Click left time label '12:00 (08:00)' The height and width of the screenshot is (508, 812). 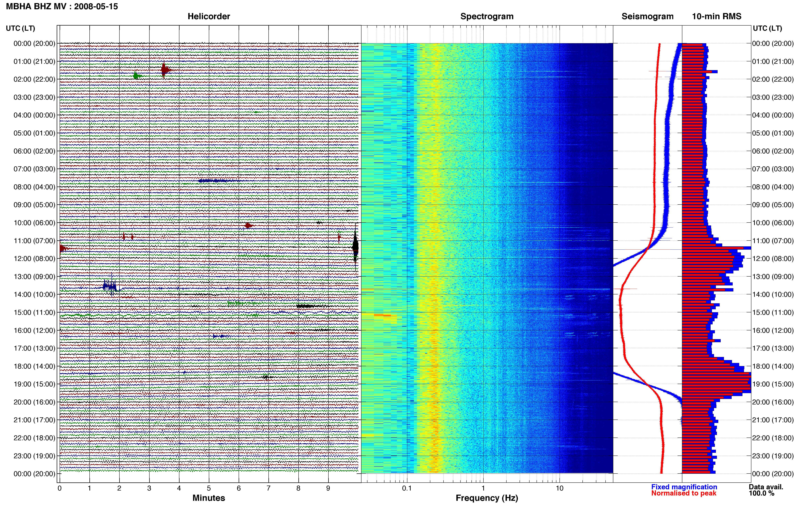tap(34, 259)
